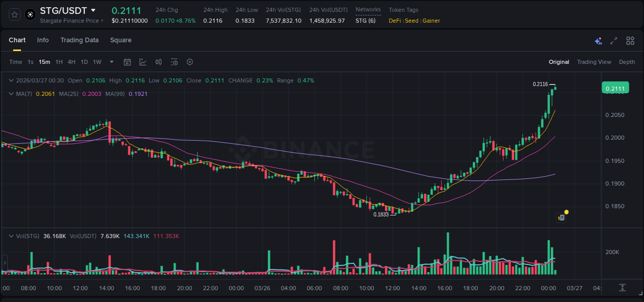Expand the left-edge panel arrow
Screen dimensions: 644x302
[5, 263]
